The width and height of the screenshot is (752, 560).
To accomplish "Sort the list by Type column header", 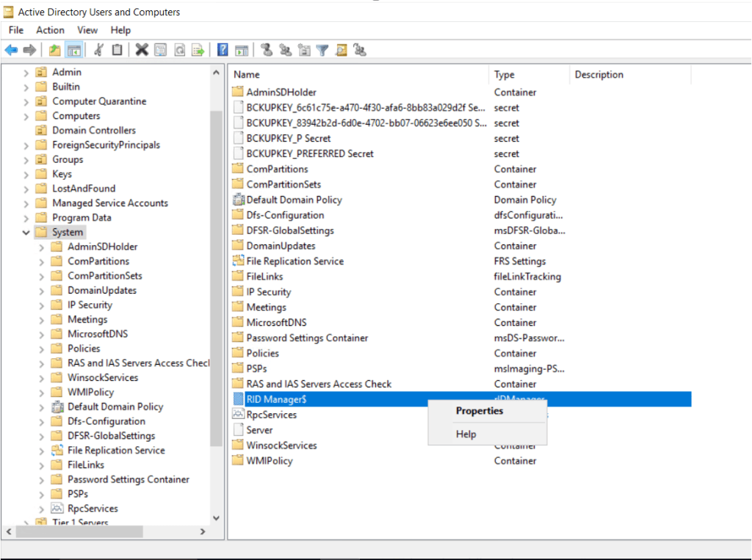I will tap(529, 75).
